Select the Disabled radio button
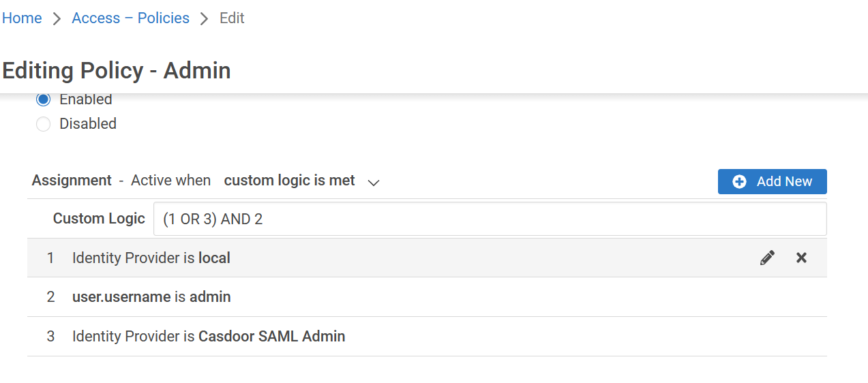 click(44, 124)
